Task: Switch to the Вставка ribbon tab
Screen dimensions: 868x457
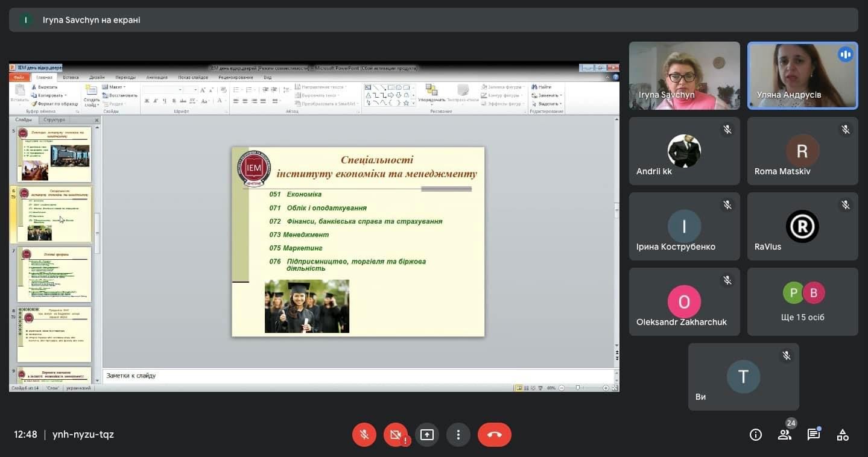Action: point(71,77)
